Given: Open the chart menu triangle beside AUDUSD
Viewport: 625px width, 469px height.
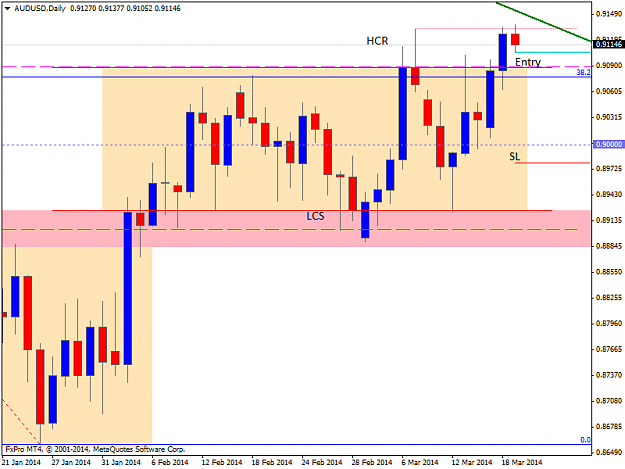Looking at the screenshot, I should [7, 8].
